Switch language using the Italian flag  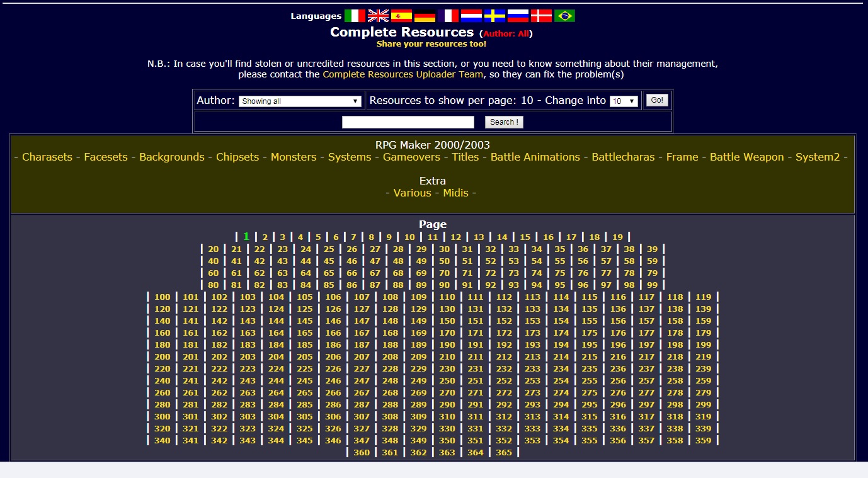click(355, 16)
